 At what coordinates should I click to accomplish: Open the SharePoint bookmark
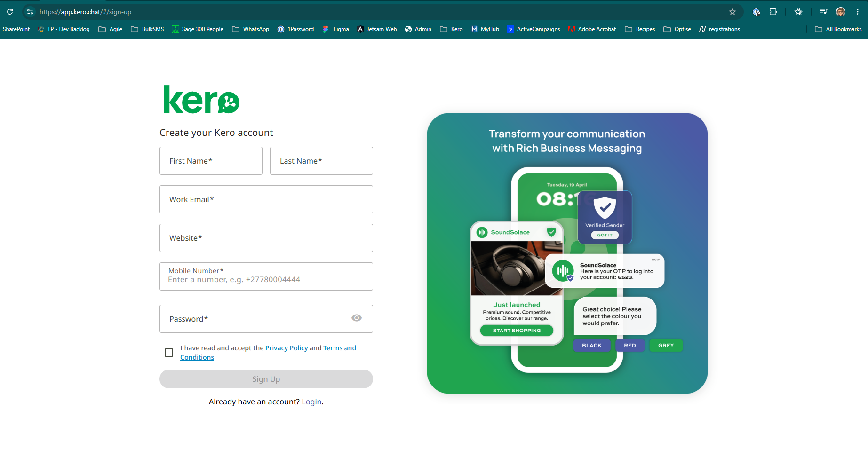(16, 29)
